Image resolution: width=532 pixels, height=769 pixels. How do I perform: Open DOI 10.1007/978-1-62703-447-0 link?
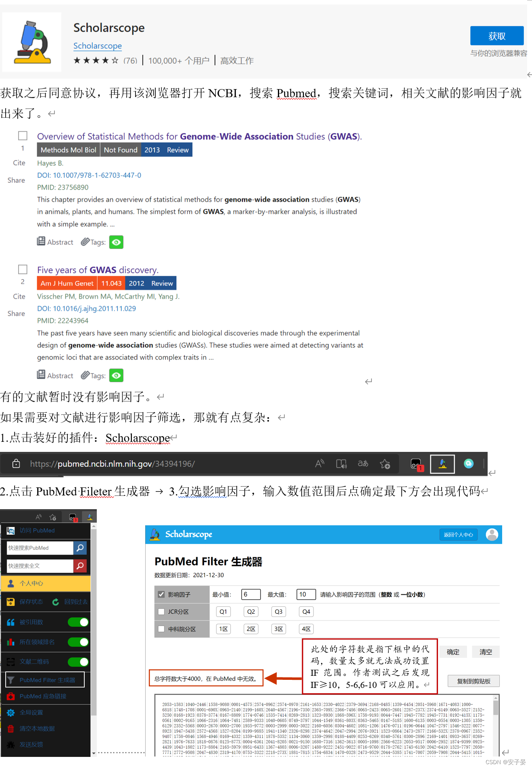89,175
